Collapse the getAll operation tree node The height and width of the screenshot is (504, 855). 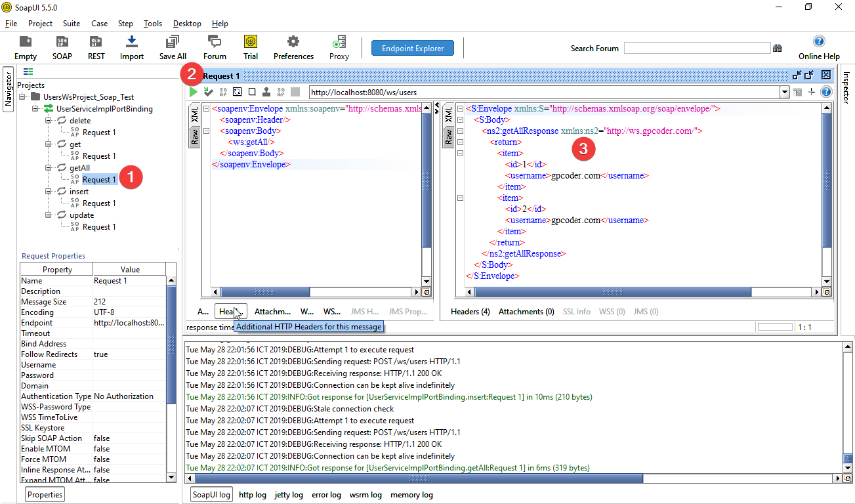point(49,168)
